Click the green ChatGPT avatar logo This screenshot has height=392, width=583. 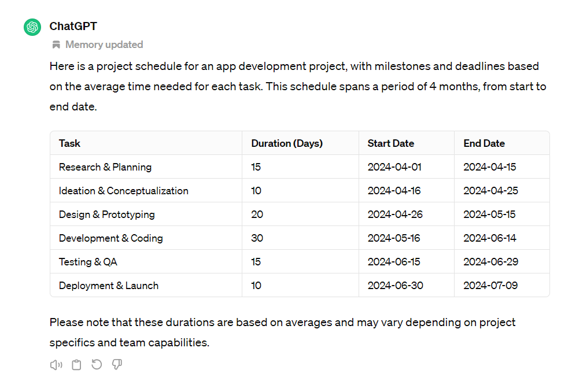point(32,27)
